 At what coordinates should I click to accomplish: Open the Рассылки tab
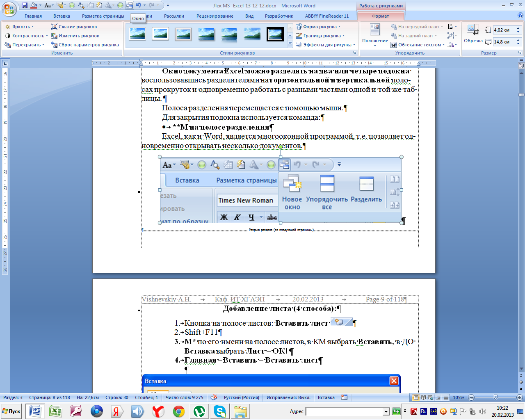[x=174, y=16]
